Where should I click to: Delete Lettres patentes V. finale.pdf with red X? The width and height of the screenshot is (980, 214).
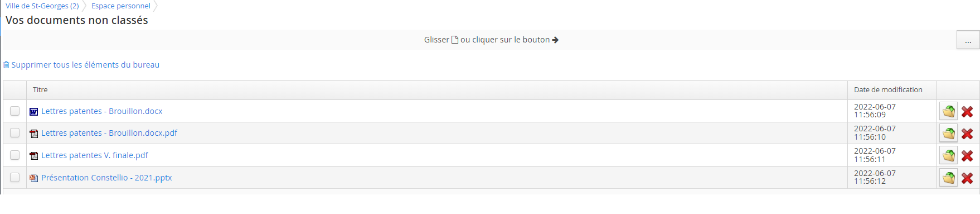967,156
